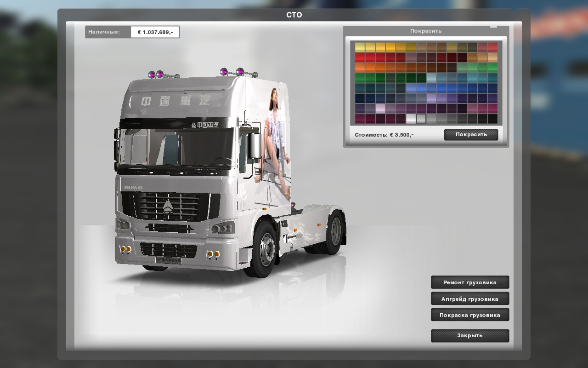Click the Покрасить panel header
This screenshot has height=368, width=588.
426,31
